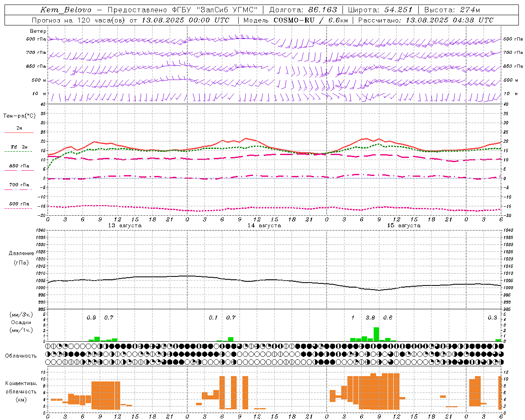
Task: Click the '(мм/3ч.)' precipitation unit label
Action: point(21,315)
